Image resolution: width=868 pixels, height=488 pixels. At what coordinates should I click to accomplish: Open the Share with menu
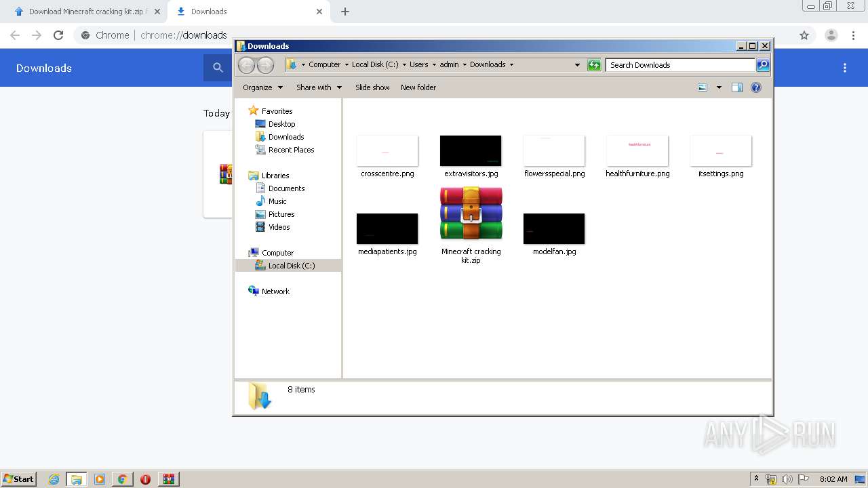(319, 87)
